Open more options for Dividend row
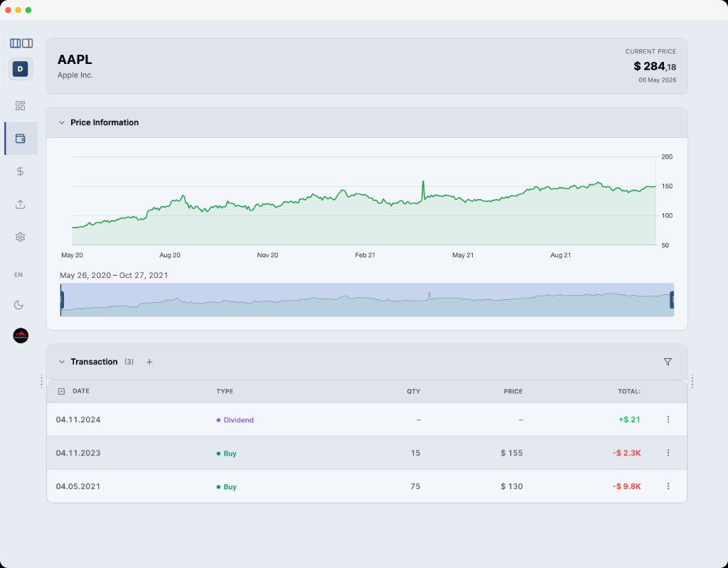Viewport: 728px width, 568px height. (668, 419)
